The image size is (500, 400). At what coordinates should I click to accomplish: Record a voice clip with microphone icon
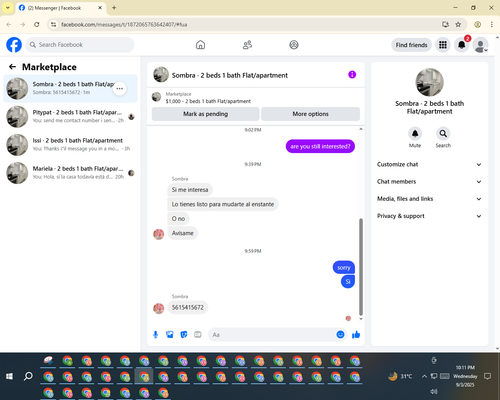(155, 334)
